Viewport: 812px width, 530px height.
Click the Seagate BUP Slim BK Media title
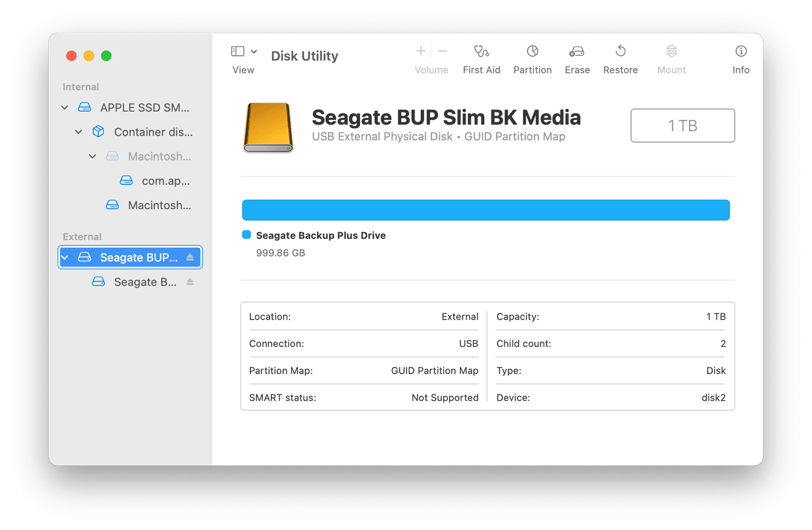coord(447,117)
